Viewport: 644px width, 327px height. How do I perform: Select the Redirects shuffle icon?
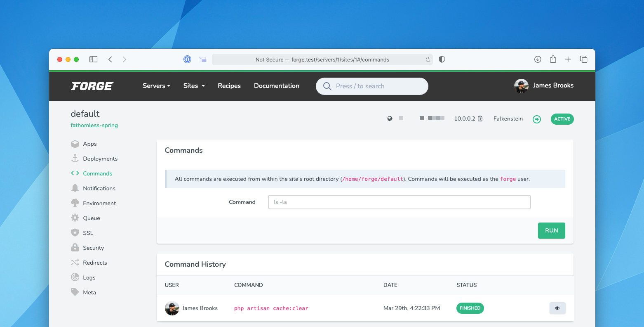pos(75,262)
